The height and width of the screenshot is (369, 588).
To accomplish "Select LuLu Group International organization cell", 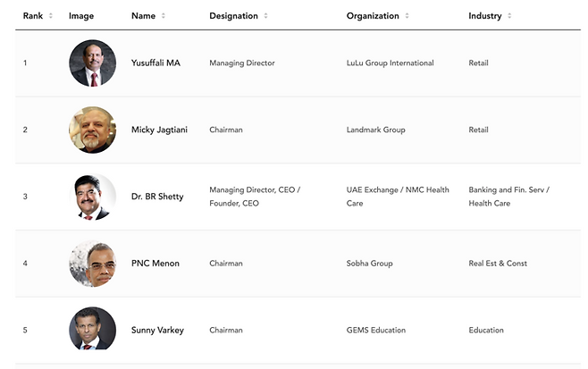I will (390, 63).
